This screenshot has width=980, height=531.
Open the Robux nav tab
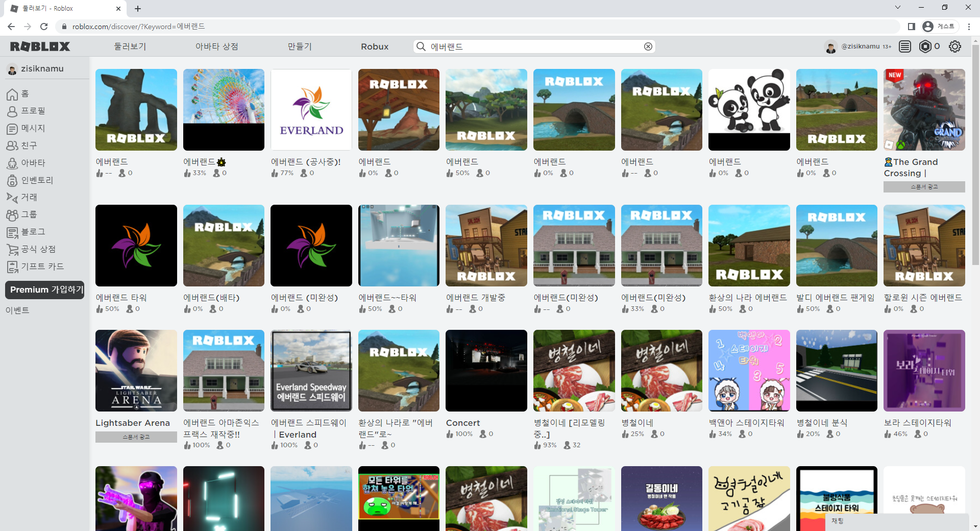pyautogui.click(x=375, y=46)
